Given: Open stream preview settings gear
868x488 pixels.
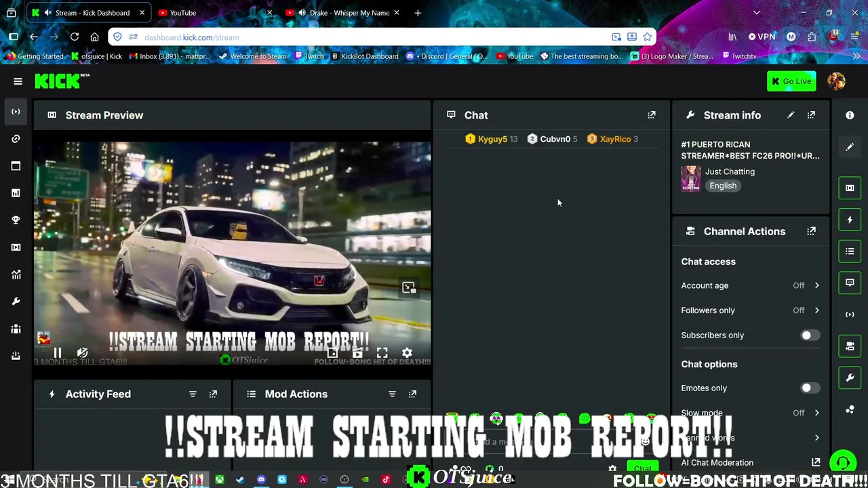Looking at the screenshot, I should [407, 352].
